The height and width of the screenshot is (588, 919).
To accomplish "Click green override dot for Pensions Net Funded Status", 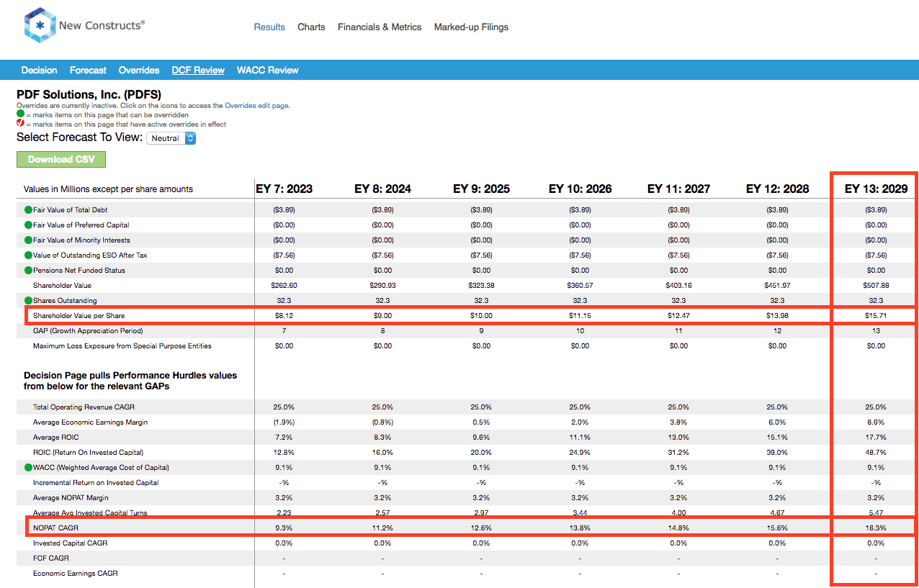I will point(28,271).
